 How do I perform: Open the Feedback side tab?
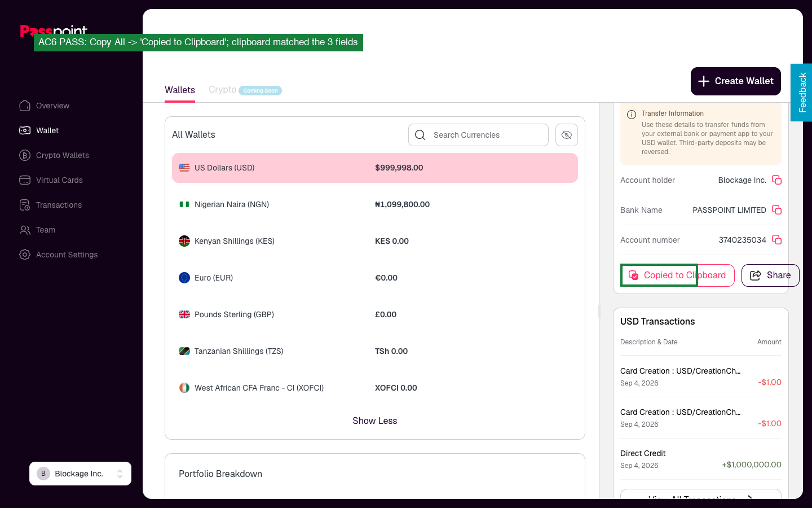pyautogui.click(x=802, y=93)
